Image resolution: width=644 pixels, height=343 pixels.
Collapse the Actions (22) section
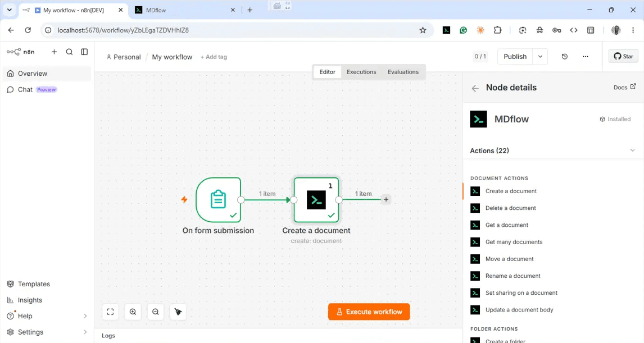tap(632, 150)
